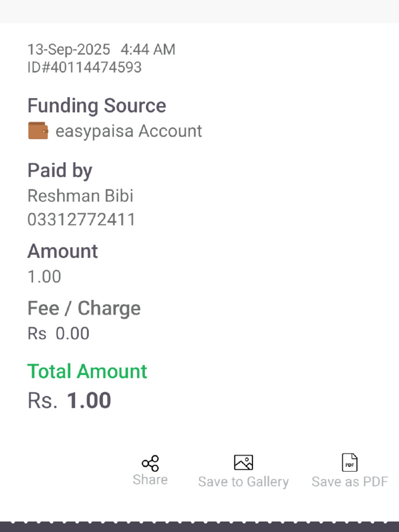Tap the brown easypaisa wallet icon
Image resolution: width=399 pixels, height=532 pixels.
38,130
